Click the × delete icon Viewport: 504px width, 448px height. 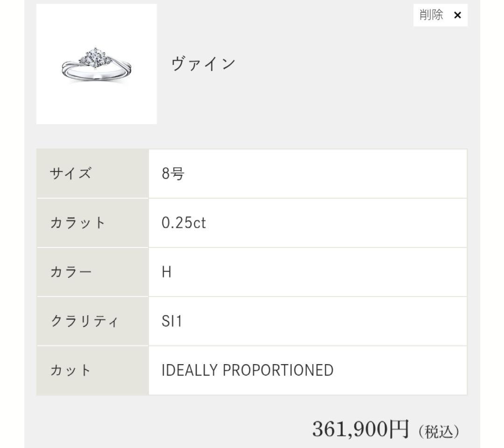[x=457, y=15]
